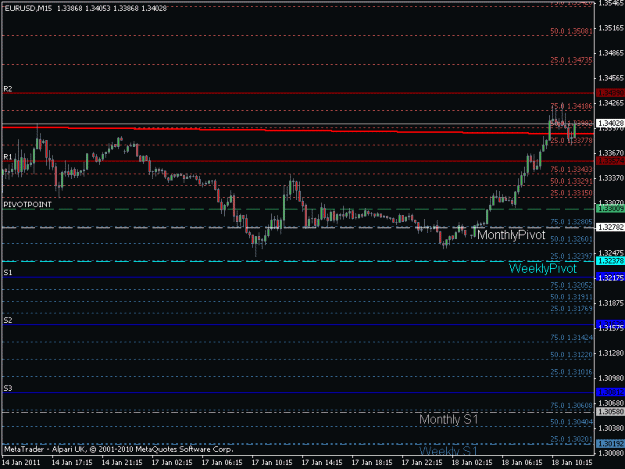Select the R1 resistance label
The height and width of the screenshot is (469, 625).
(x=8, y=157)
